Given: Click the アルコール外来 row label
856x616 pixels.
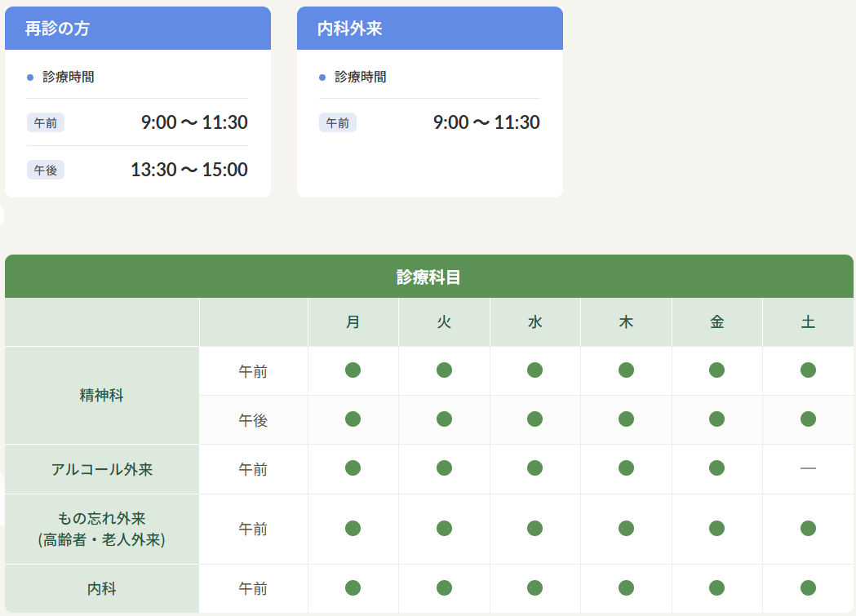Looking at the screenshot, I should click(101, 469).
